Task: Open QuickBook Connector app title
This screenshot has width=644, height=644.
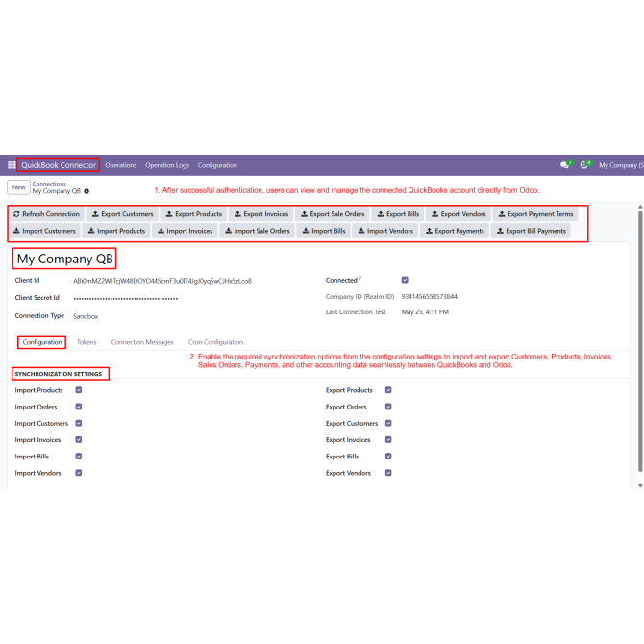Action: coord(59,165)
